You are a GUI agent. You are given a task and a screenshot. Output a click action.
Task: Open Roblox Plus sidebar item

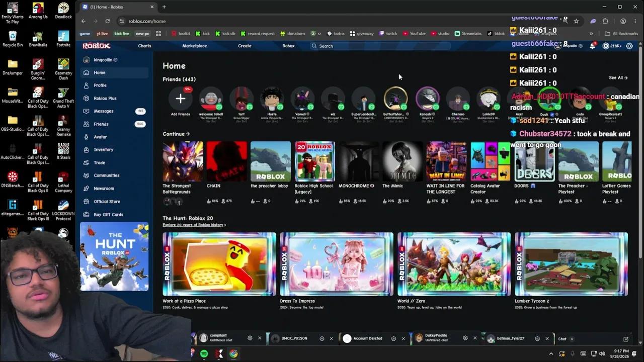114,99
